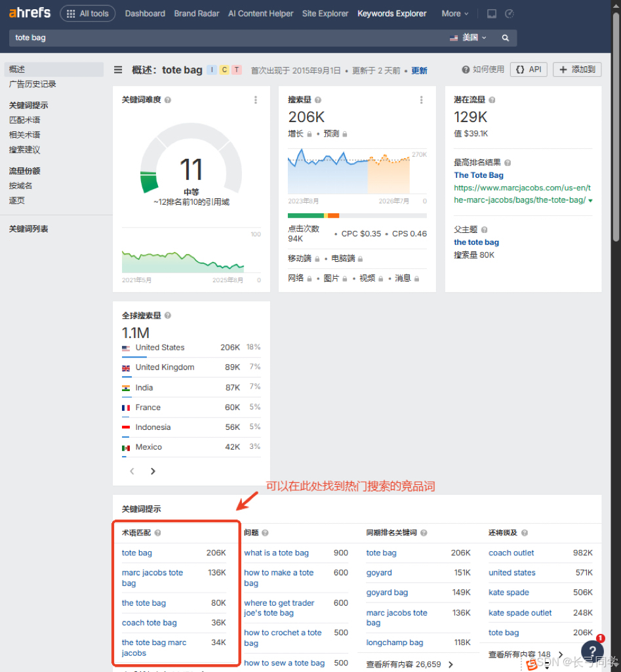Open AI Content Helper
Viewport: 621px width, 672px height.
pos(260,14)
